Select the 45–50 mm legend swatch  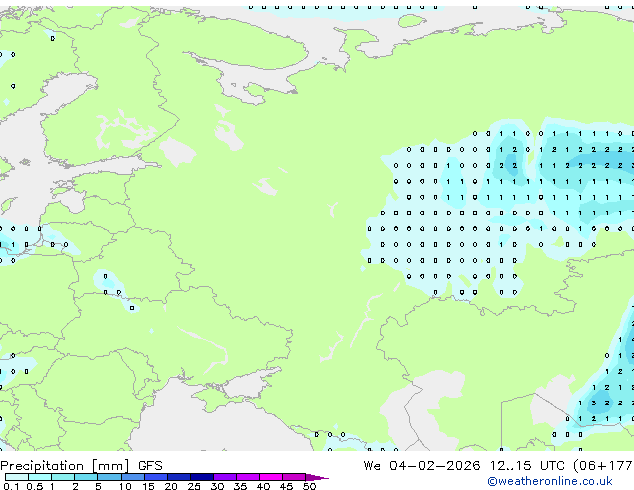pyautogui.click(x=294, y=477)
